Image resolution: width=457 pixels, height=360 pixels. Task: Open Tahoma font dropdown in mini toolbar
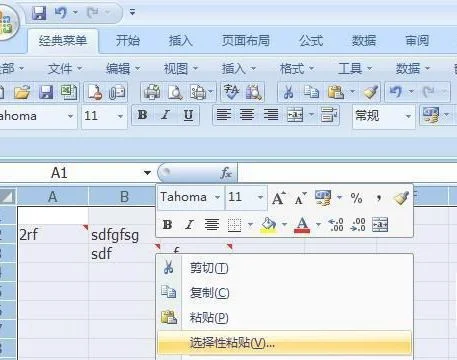click(217, 197)
